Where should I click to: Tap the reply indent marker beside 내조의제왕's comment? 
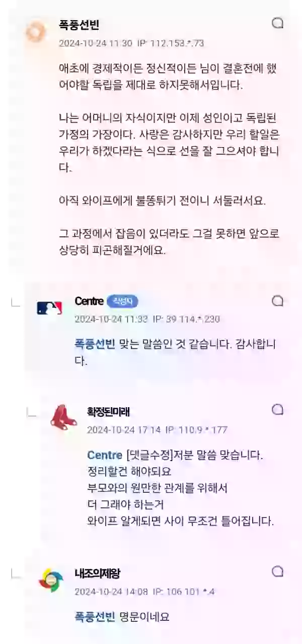point(16,572)
